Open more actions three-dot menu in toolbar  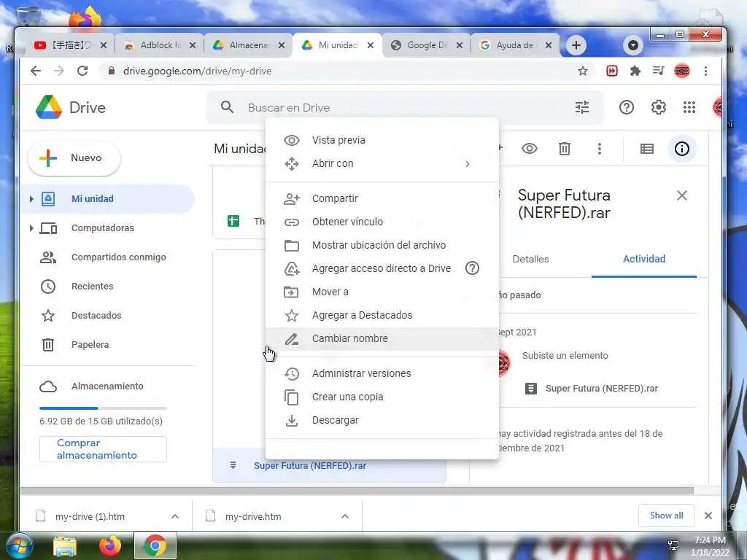600,149
